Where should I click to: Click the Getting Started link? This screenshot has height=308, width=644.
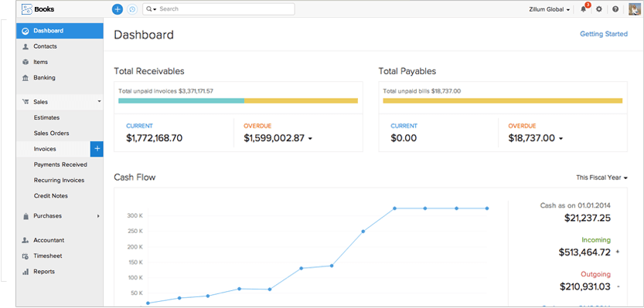click(604, 34)
